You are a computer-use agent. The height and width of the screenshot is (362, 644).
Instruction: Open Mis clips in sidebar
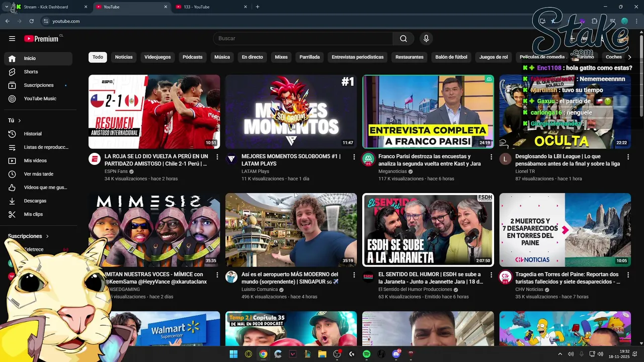[38, 214]
